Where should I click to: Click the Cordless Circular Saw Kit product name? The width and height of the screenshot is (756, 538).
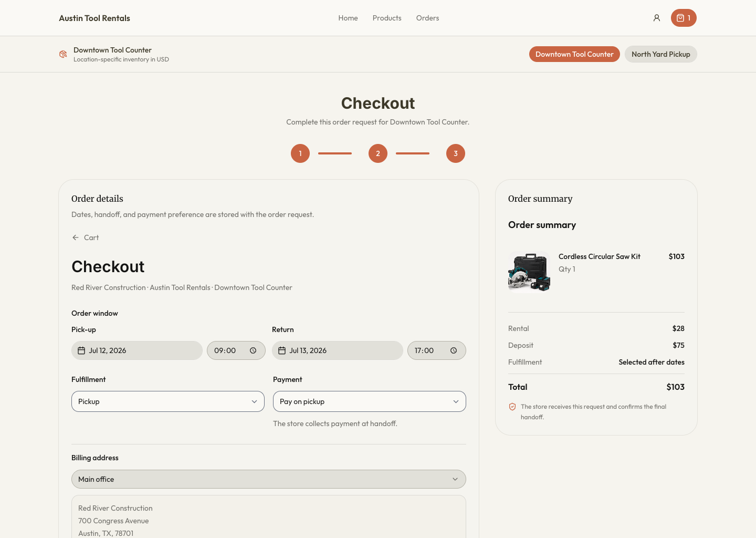pyautogui.click(x=600, y=256)
